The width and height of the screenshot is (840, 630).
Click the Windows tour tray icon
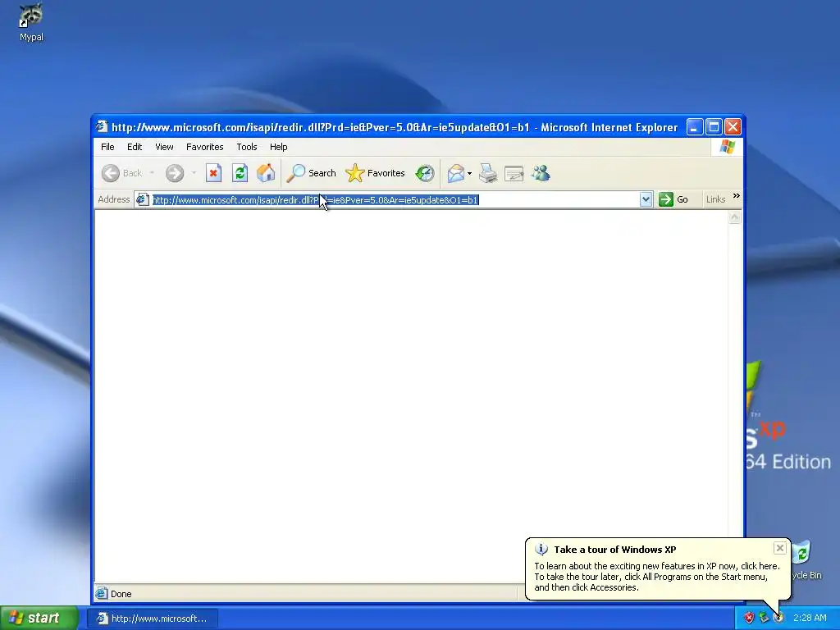pos(778,618)
